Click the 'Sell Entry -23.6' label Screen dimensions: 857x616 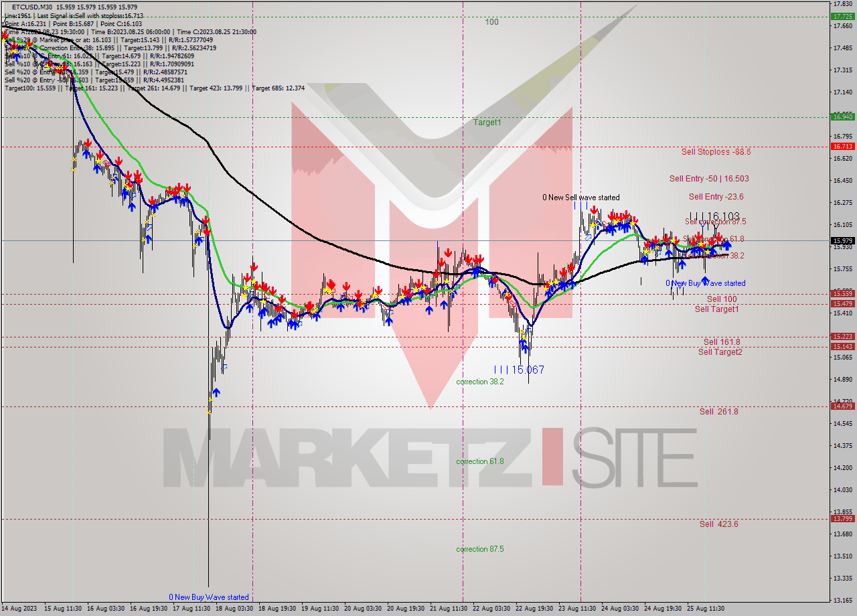coord(716,197)
